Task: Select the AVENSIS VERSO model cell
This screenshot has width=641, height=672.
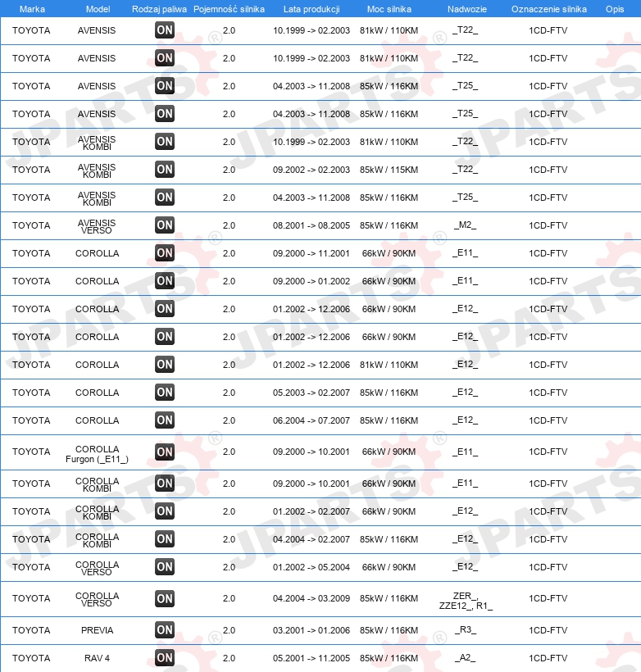Action: [97, 226]
